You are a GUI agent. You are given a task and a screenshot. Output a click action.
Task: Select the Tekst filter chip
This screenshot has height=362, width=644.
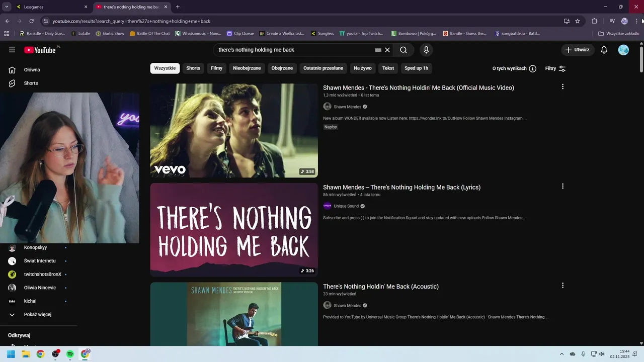coord(388,68)
